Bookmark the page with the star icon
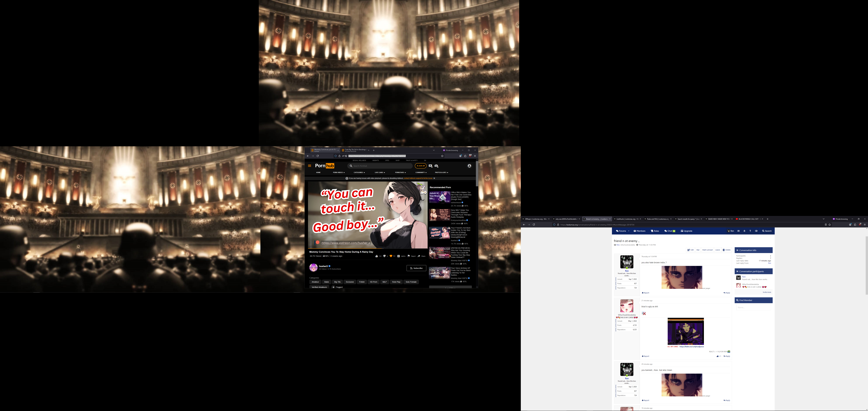868x411 pixels. tap(830, 224)
